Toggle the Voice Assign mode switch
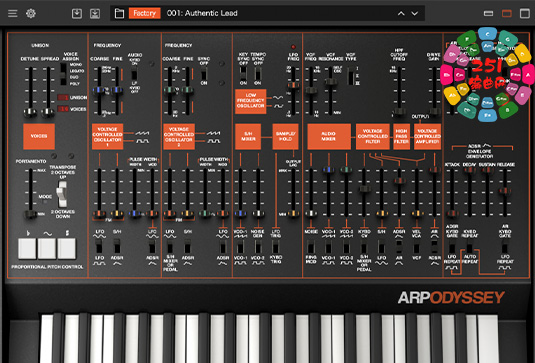535x363 pixels. 63,74
